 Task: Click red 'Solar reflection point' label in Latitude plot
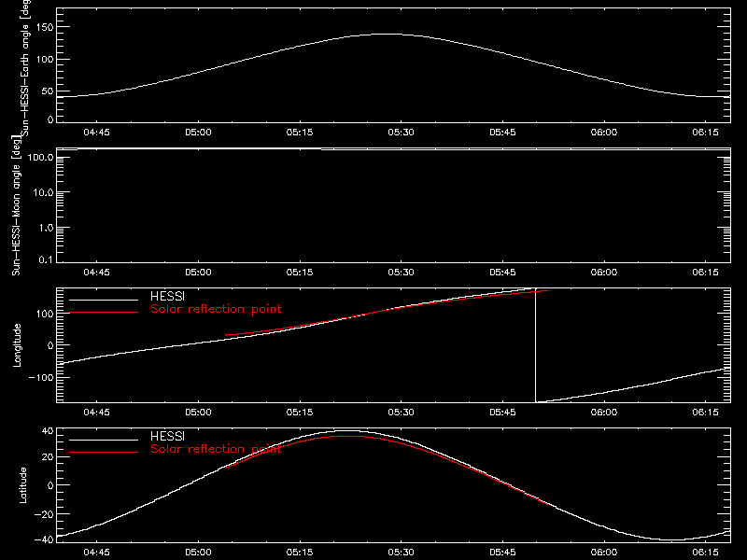coord(216,449)
